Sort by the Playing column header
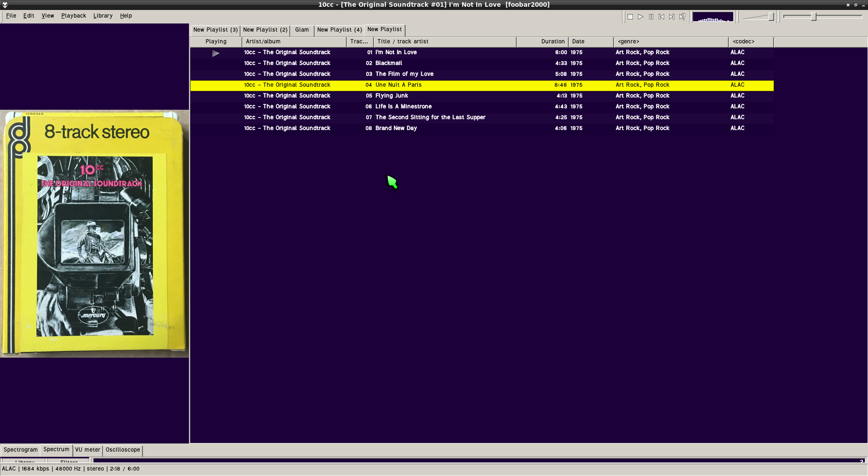This screenshot has width=868, height=476. click(216, 42)
